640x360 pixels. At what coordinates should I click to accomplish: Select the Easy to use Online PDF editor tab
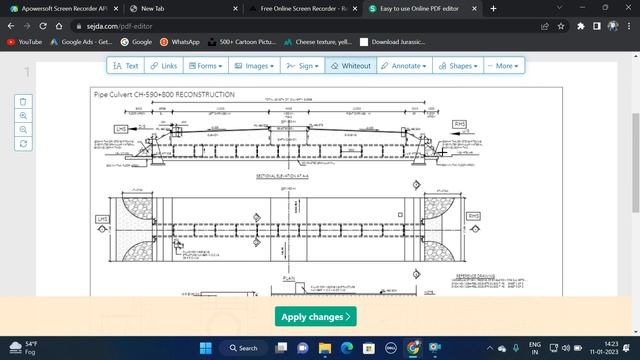[x=419, y=9]
